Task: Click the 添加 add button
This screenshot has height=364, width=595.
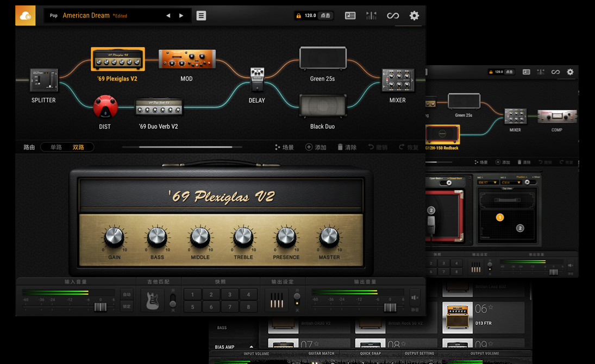Action: click(x=316, y=147)
